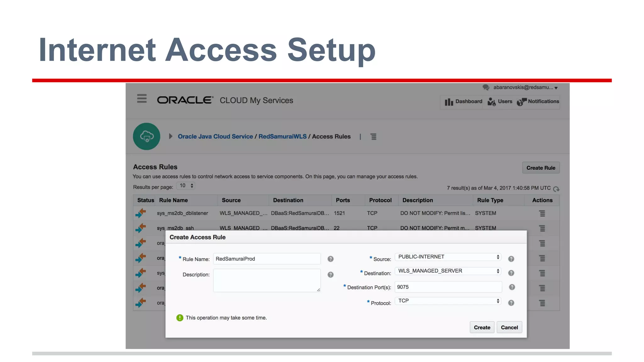Open the Users page
Viewport: 644px width, 362px height.
[500, 101]
